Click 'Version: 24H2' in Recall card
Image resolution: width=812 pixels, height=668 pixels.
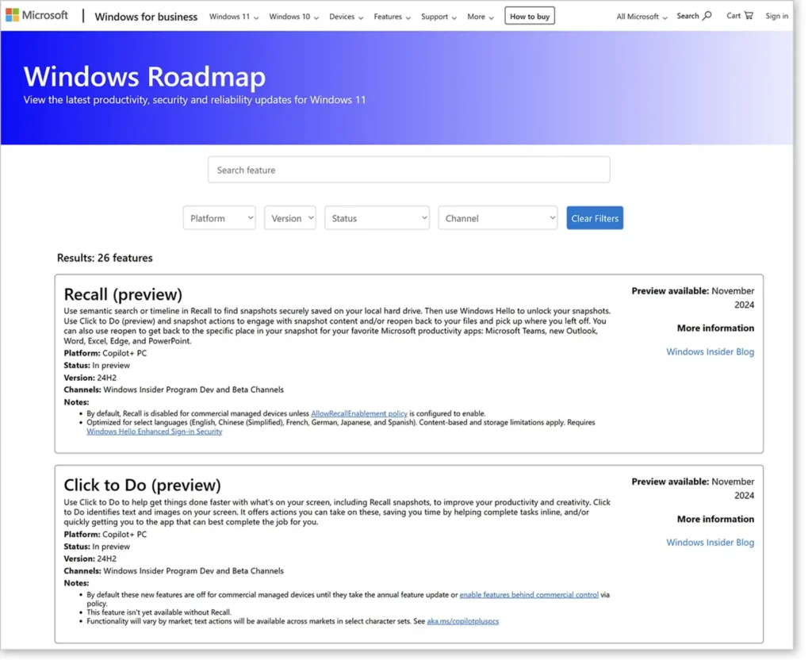click(x=90, y=378)
